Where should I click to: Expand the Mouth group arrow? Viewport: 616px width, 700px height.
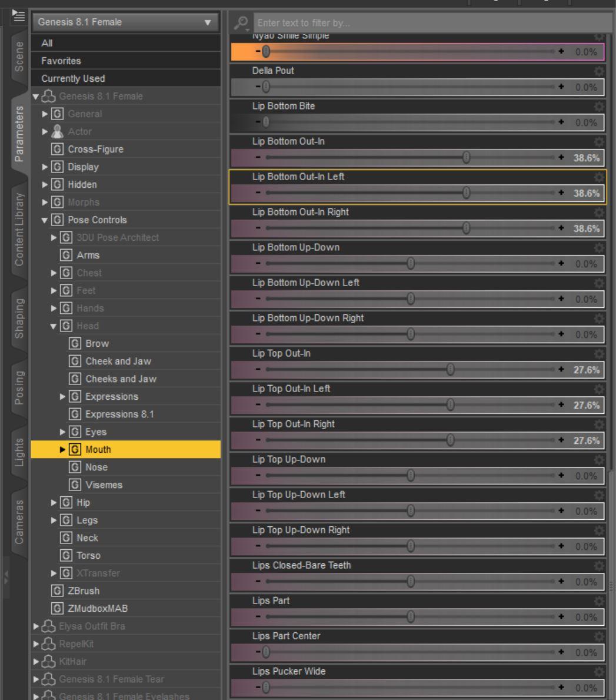point(62,450)
